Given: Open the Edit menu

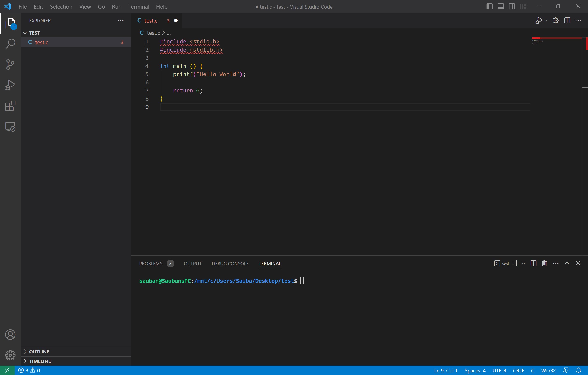Looking at the screenshot, I should click(38, 7).
